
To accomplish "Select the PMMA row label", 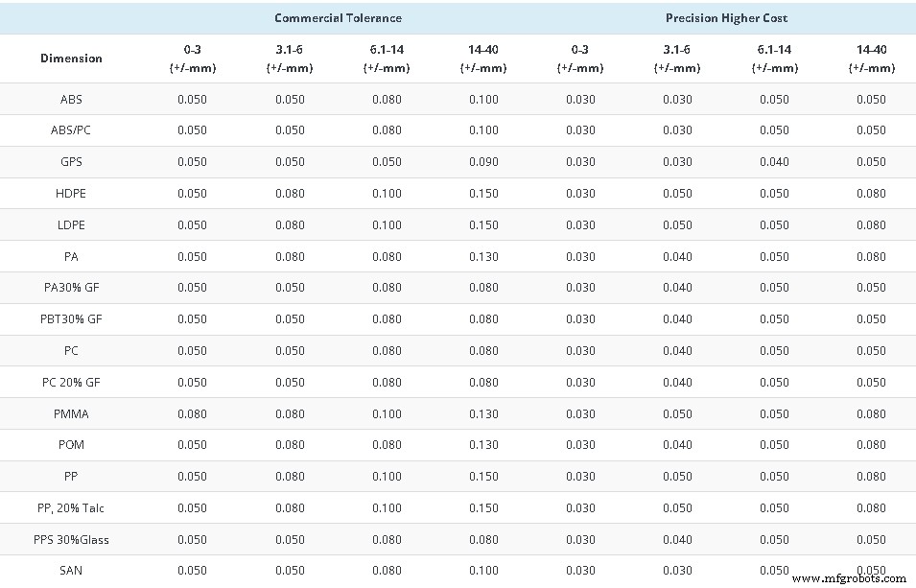I will pos(71,413).
